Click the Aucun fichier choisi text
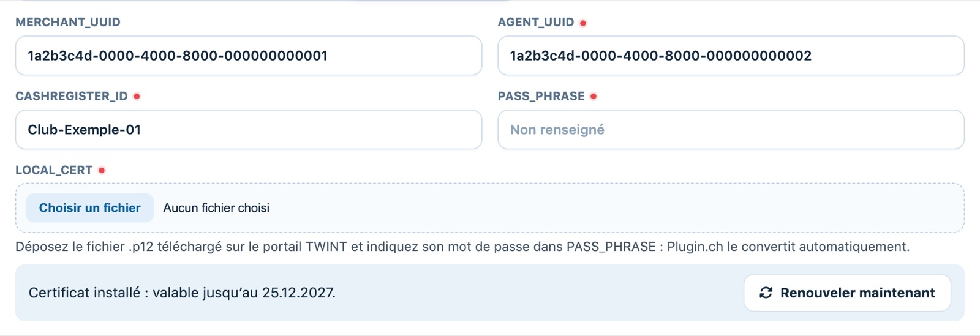980x336 pixels. click(216, 208)
